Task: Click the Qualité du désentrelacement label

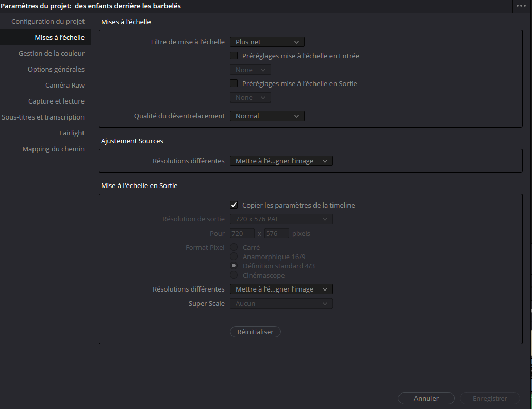Action: 179,116
